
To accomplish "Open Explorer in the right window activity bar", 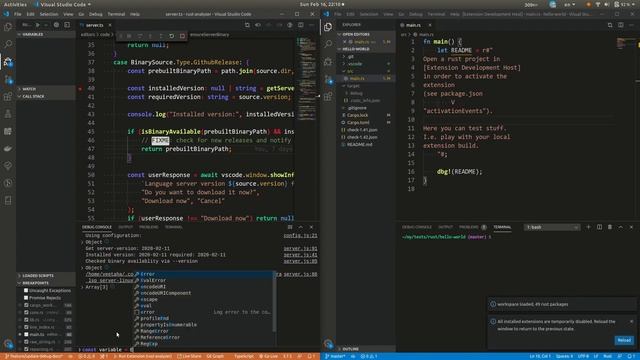I will (x=328, y=27).
